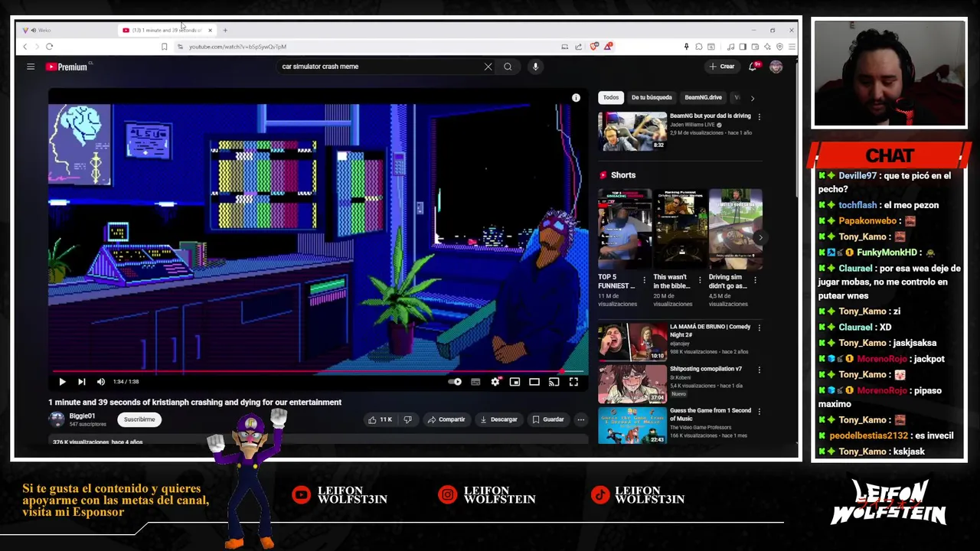Open options for This wasn't in the bible short
Screen dimensions: 980x551
click(699, 280)
